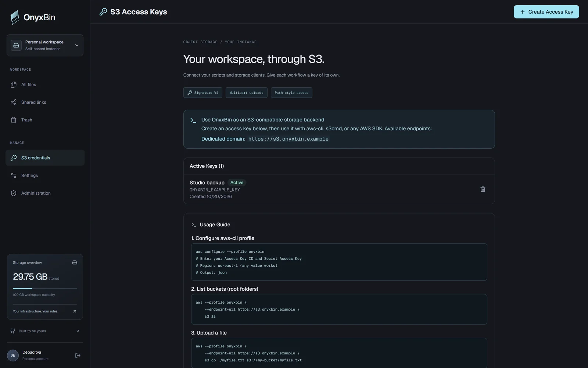Click arrow icon beside Your infrastructure text
The image size is (588, 368).
click(75, 311)
